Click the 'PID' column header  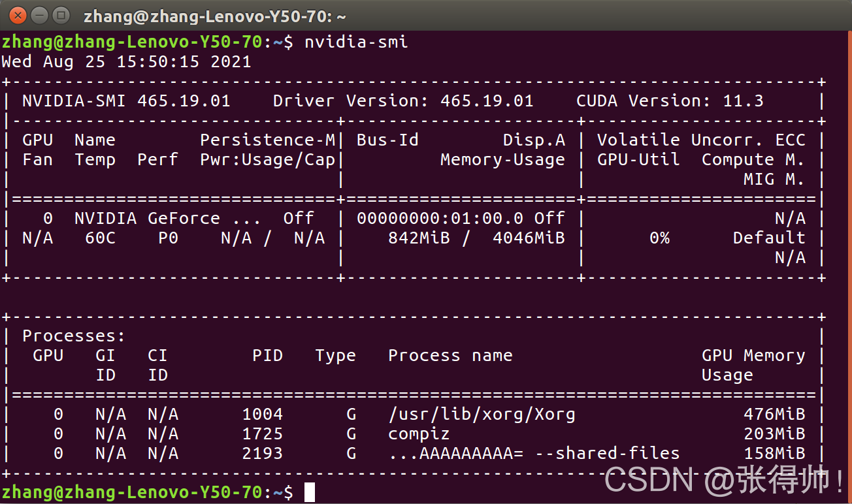pyautogui.click(x=267, y=356)
